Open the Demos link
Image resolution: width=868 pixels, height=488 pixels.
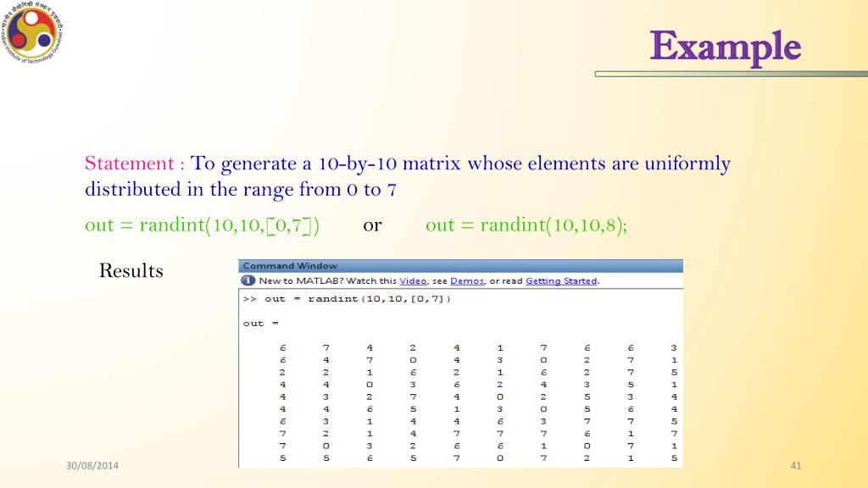tap(467, 281)
